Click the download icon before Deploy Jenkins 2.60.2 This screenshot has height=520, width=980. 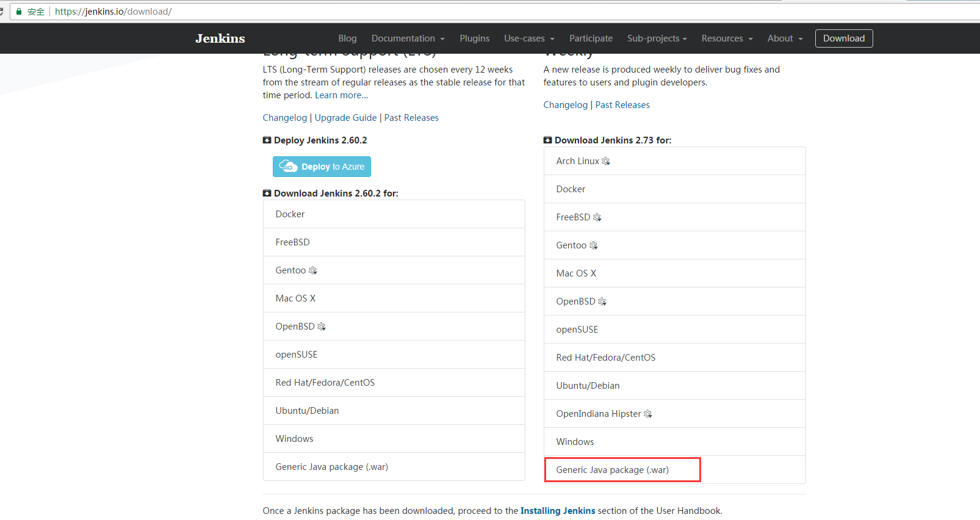[267, 140]
